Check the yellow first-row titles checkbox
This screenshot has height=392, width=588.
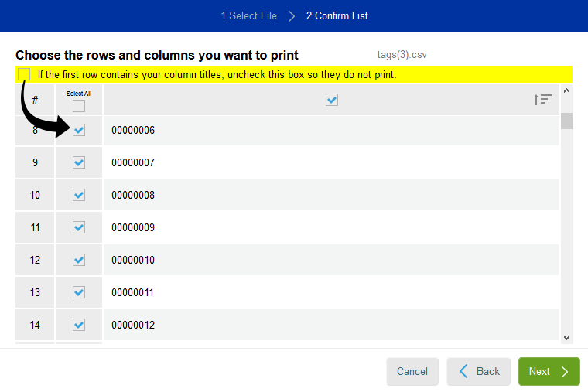tap(24, 74)
